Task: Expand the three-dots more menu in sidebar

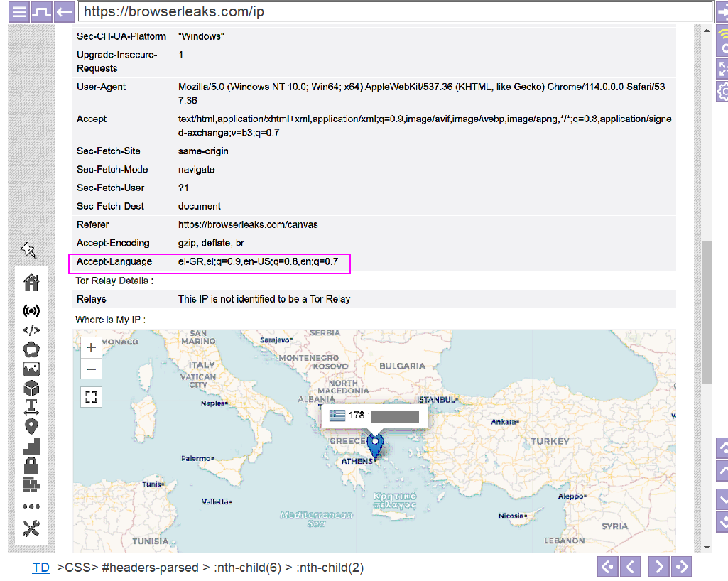Action: tap(31, 506)
